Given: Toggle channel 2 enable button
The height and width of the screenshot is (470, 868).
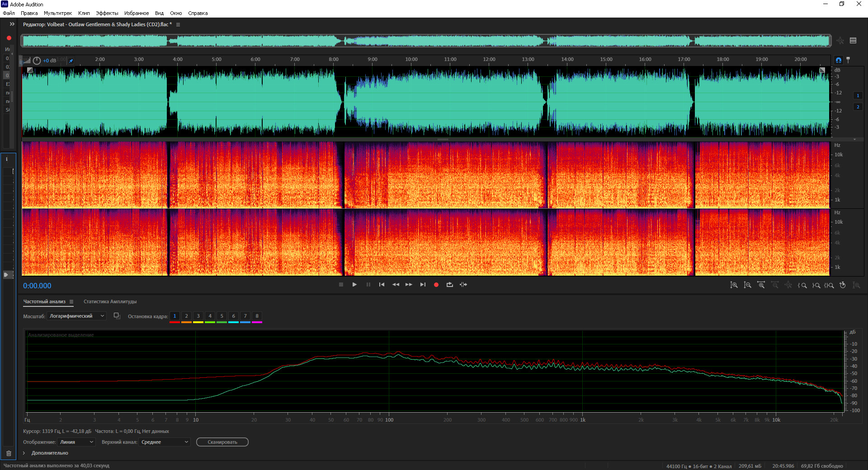Looking at the screenshot, I should click(858, 107).
